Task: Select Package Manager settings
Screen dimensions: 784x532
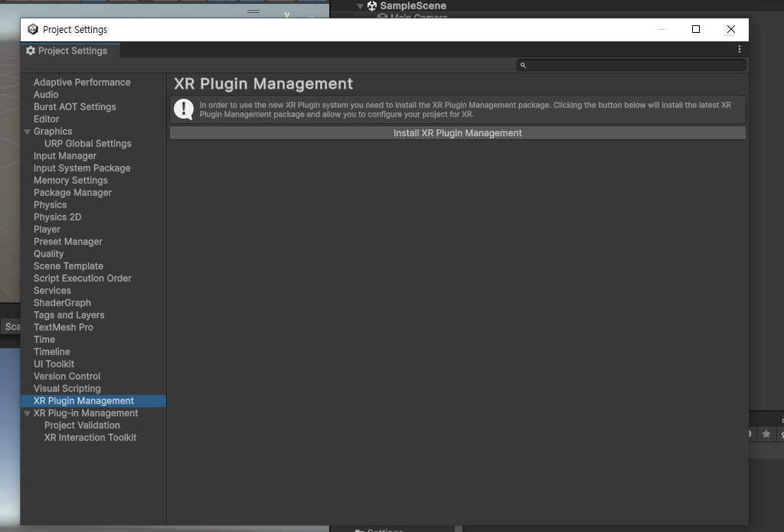Action: tap(73, 192)
